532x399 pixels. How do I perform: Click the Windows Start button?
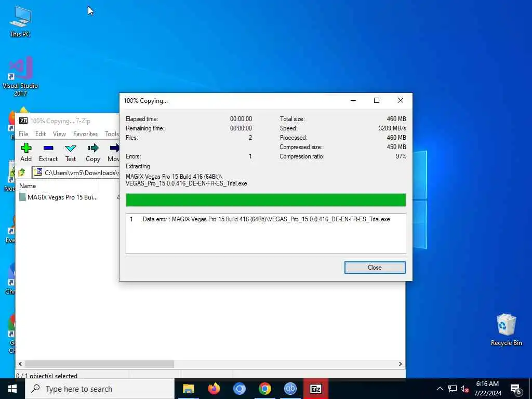(12, 389)
